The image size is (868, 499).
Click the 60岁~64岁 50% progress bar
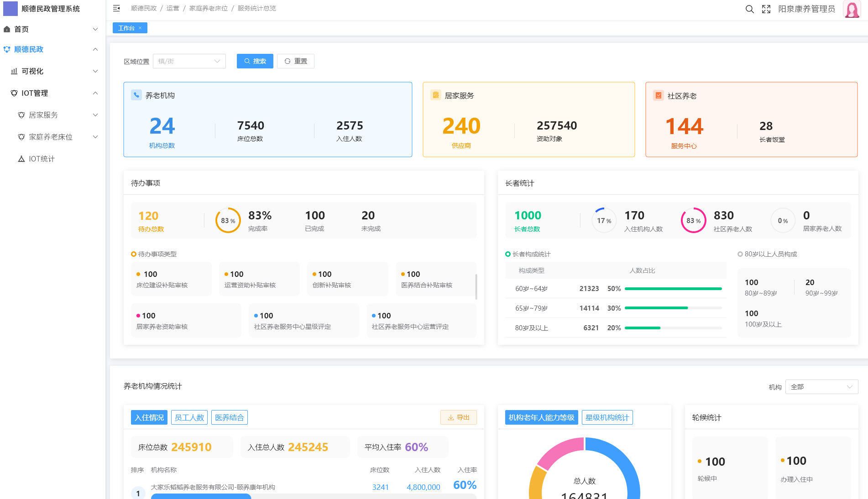coord(673,289)
